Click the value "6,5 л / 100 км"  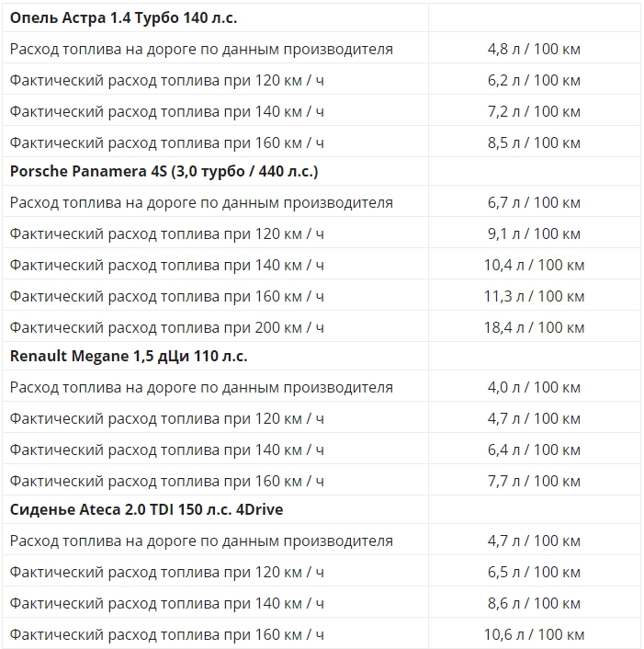tap(534, 572)
